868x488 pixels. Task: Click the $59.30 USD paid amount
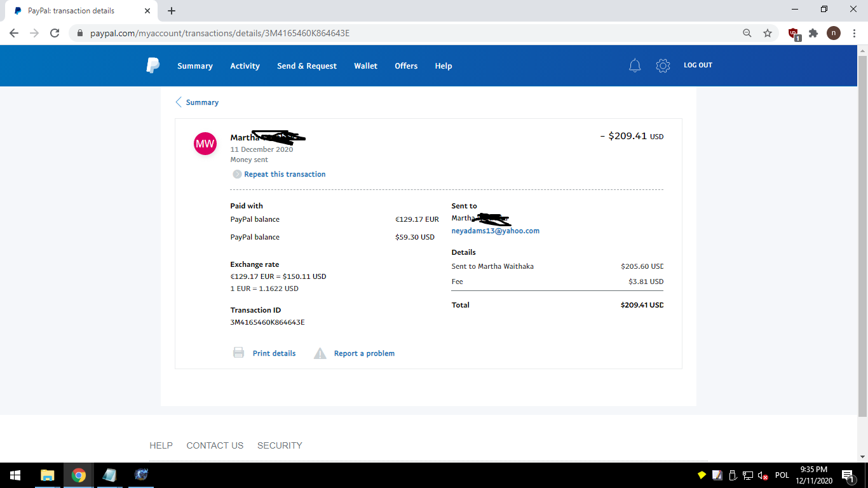[415, 237]
